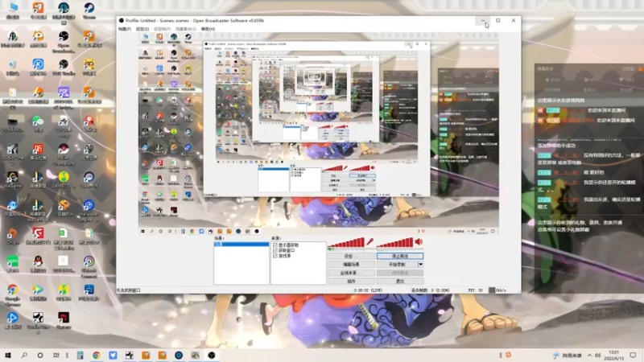Image resolution: width=644 pixels, height=362 pixels.
Task: Click the OBS stream preview area
Action: (x=318, y=134)
